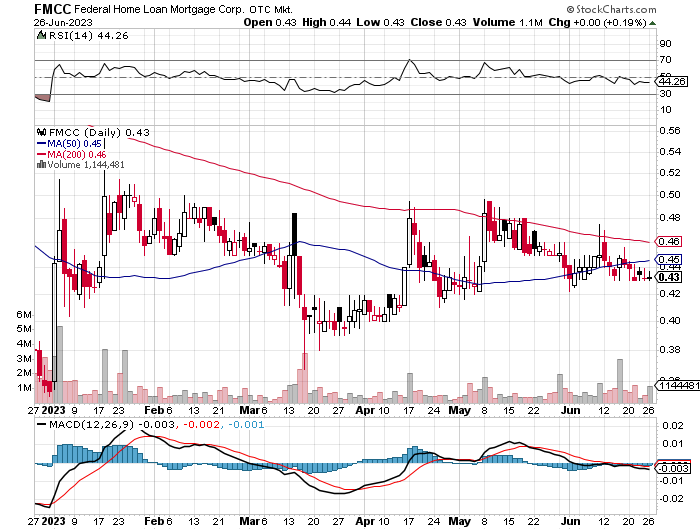
Task: Click the 'Federal Home Loan Mortgage Corp.' company name
Action: [159, 9]
